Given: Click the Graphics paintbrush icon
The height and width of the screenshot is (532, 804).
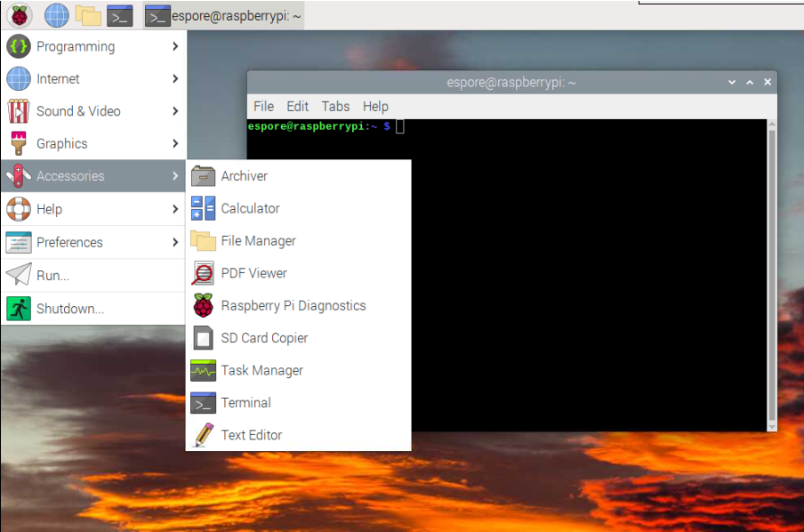Looking at the screenshot, I should [19, 143].
